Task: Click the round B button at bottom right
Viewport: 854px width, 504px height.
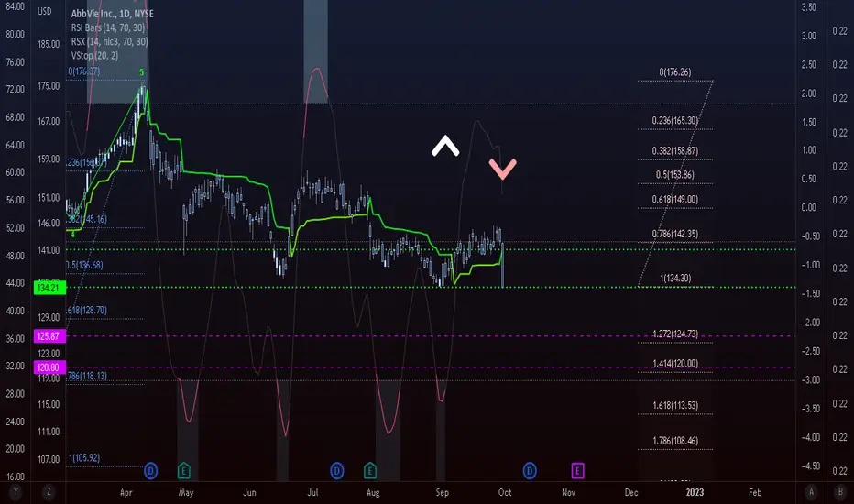Action: click(840, 492)
